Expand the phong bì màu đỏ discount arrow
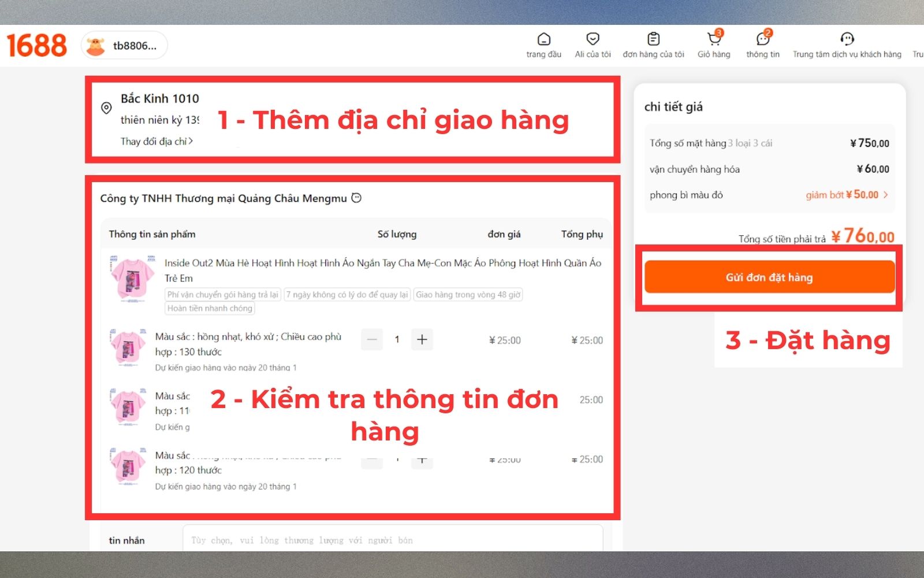 tap(886, 195)
